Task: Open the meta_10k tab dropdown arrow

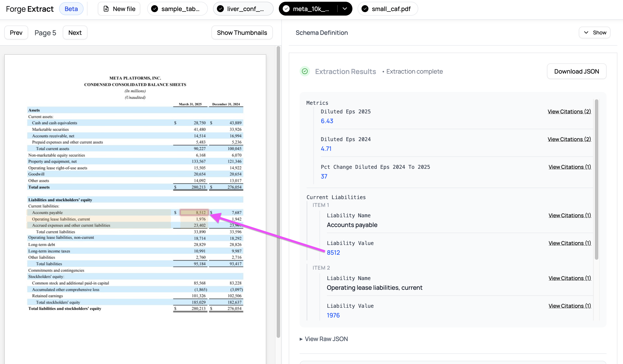Action: [x=345, y=9]
